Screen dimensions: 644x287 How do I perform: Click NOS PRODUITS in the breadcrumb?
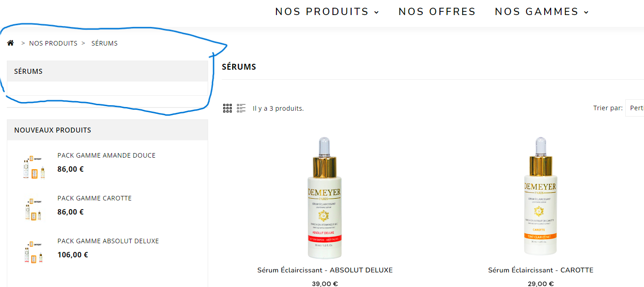(x=53, y=43)
